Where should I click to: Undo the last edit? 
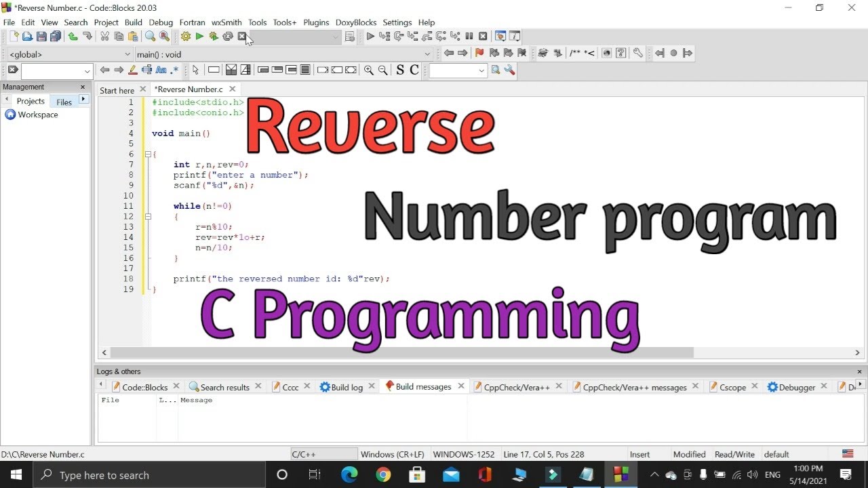[x=73, y=37]
